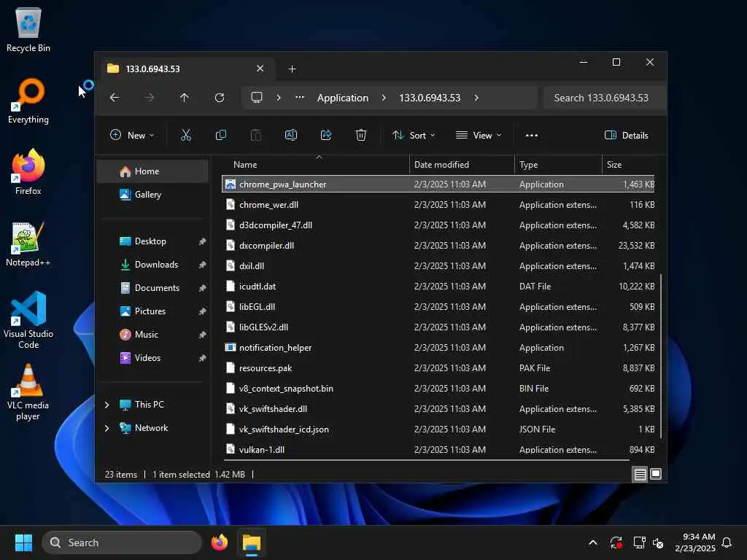This screenshot has width=747, height=560.
Task: Sort by Date modified column header
Action: pos(462,165)
